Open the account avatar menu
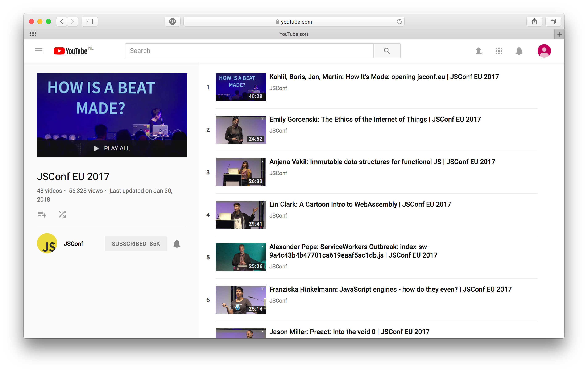The height and width of the screenshot is (372, 588). tap(544, 51)
